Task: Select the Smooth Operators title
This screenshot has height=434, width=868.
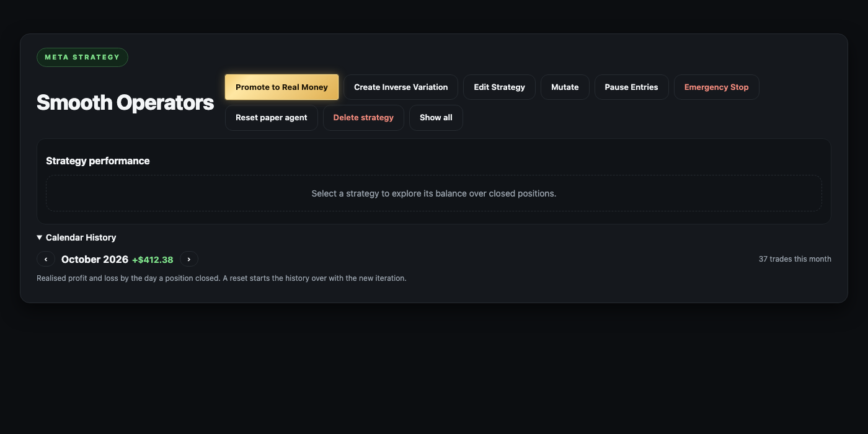Action: coord(125,102)
